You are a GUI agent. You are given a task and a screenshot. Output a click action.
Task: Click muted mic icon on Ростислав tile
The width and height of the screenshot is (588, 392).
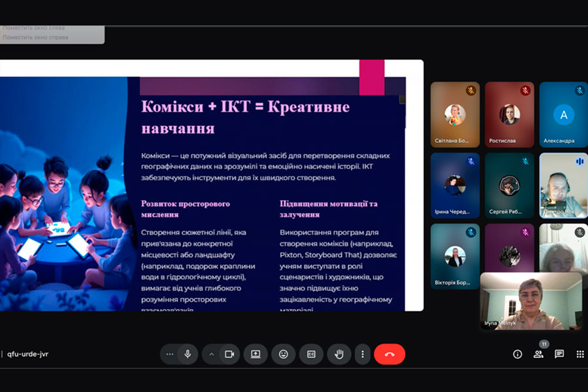525,90
